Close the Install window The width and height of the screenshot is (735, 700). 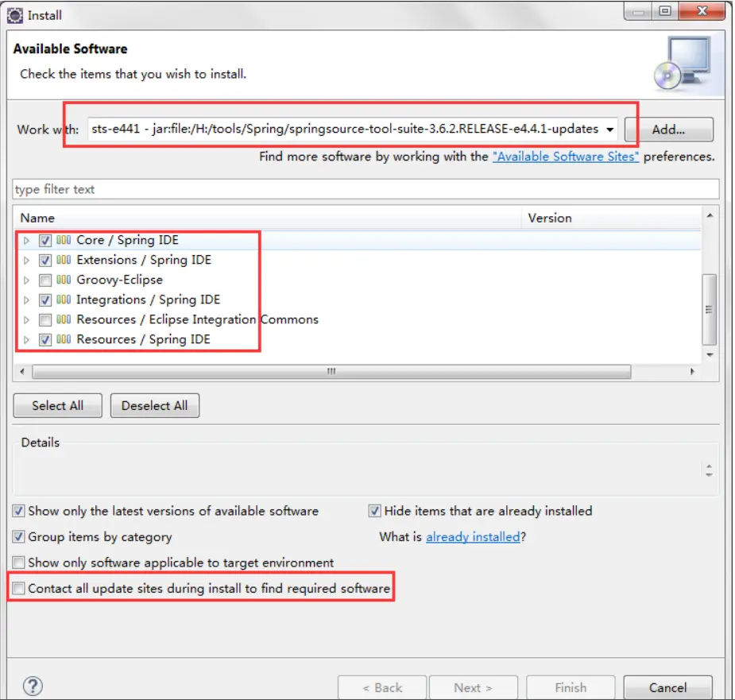click(702, 11)
